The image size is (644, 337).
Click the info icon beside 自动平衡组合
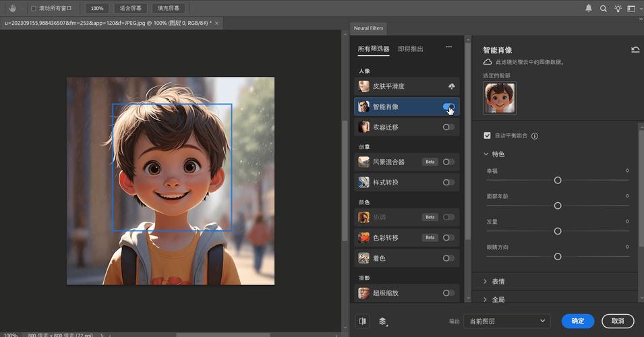(x=535, y=135)
